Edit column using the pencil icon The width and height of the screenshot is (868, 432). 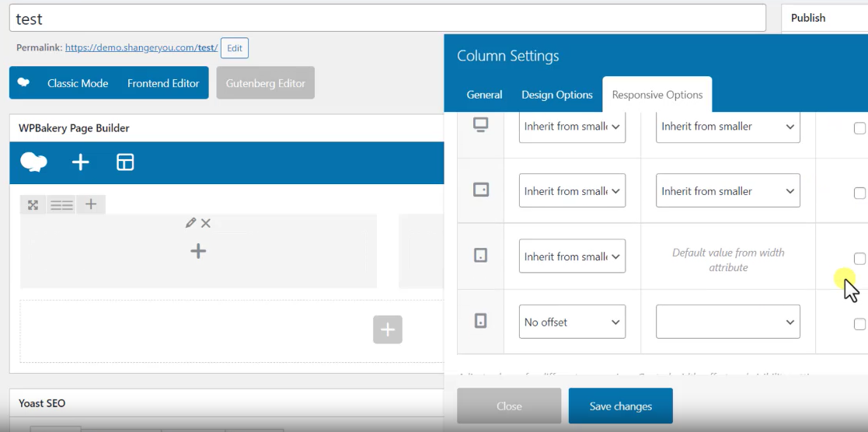[190, 223]
